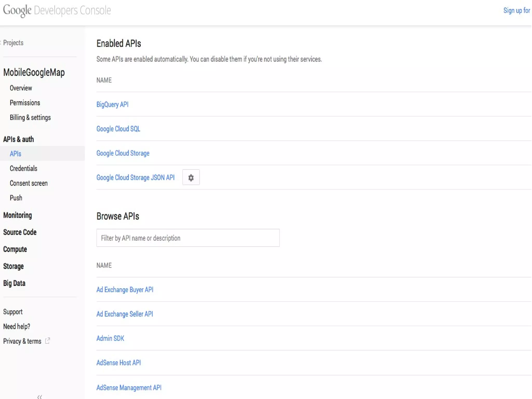The image size is (532, 399).
Task: Open Privacy & terms
Action: click(x=22, y=341)
